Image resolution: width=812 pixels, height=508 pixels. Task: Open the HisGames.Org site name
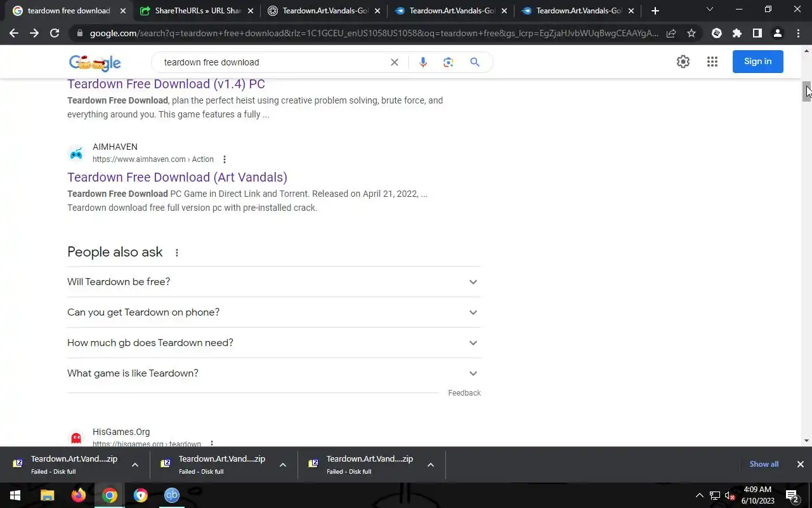tap(121, 432)
